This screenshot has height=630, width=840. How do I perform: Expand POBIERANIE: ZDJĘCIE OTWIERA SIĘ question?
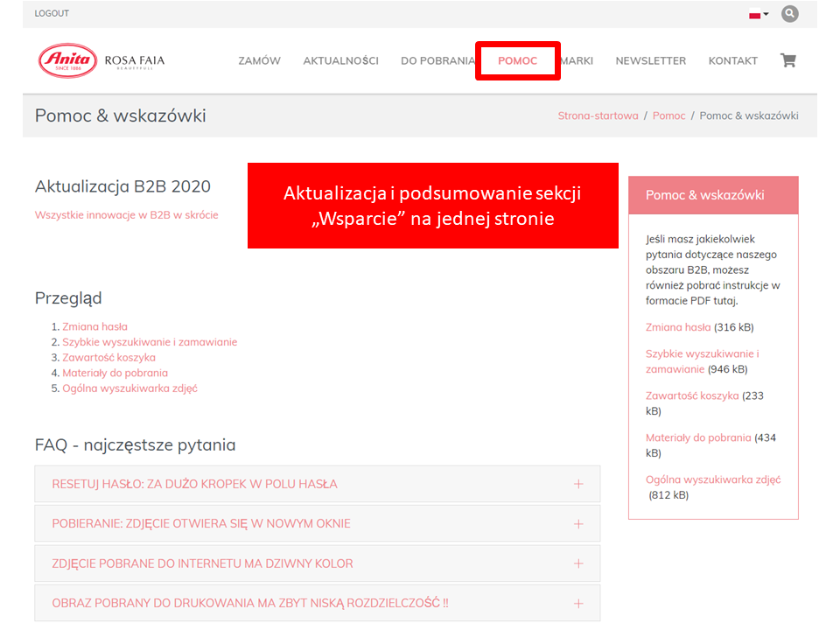click(x=317, y=523)
